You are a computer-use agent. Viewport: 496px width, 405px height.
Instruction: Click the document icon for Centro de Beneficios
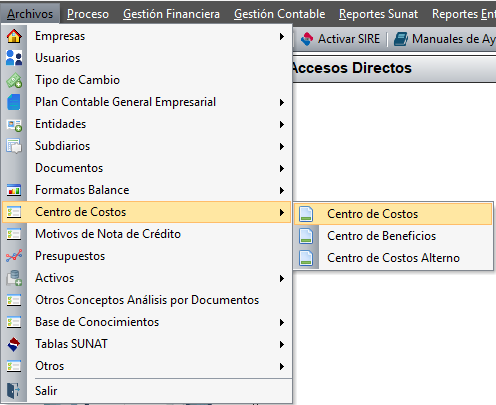[x=306, y=236]
